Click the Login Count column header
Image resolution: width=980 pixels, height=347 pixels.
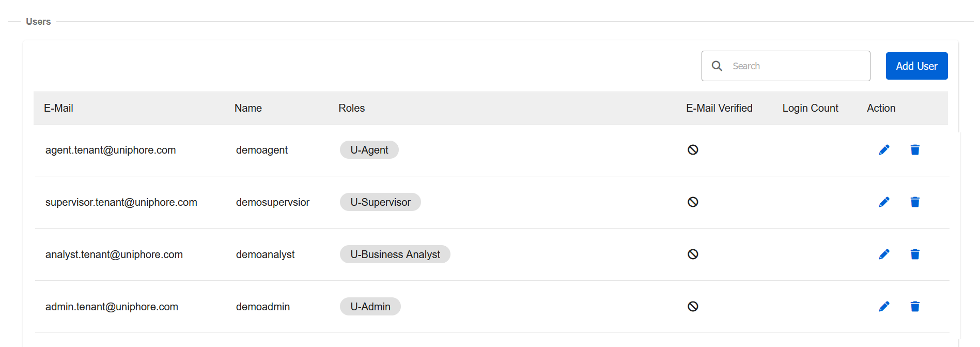[810, 108]
